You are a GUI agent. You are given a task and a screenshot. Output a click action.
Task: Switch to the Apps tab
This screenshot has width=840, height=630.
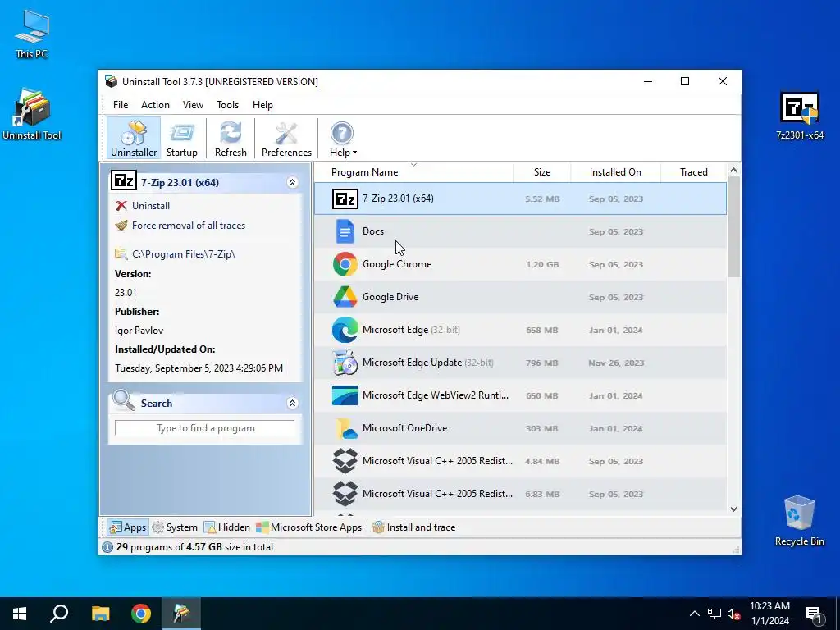point(127,527)
